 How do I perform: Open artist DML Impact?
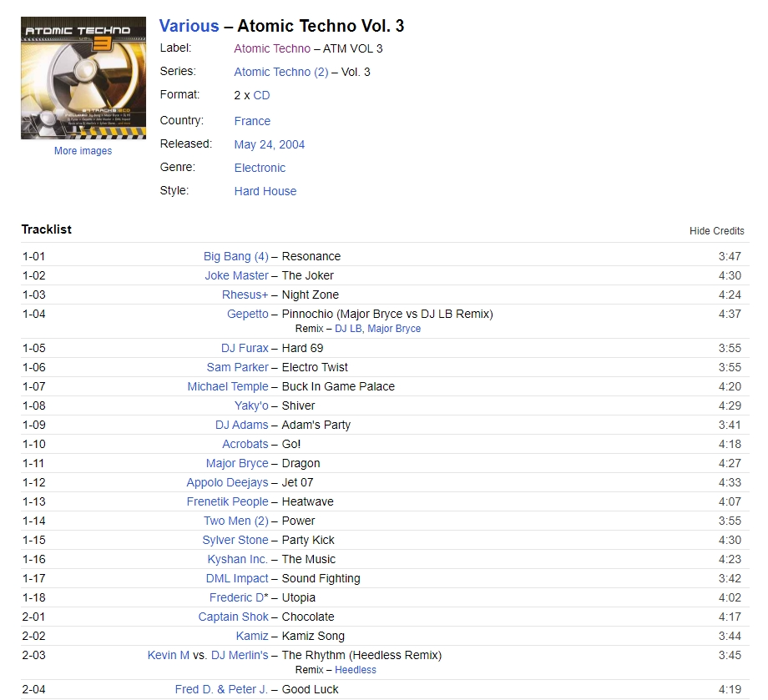coord(237,578)
